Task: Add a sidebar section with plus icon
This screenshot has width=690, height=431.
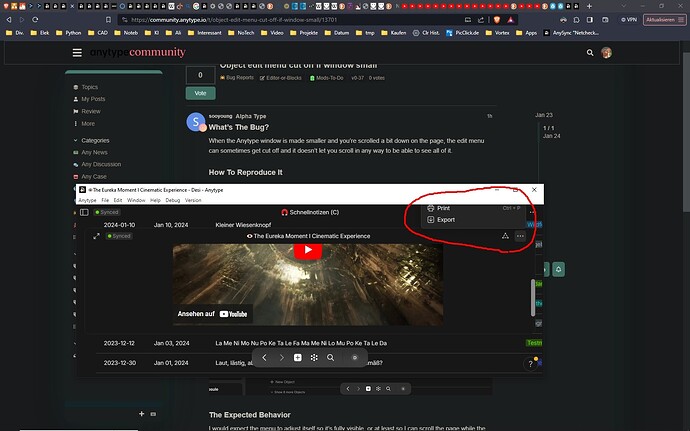Action: [x=141, y=414]
